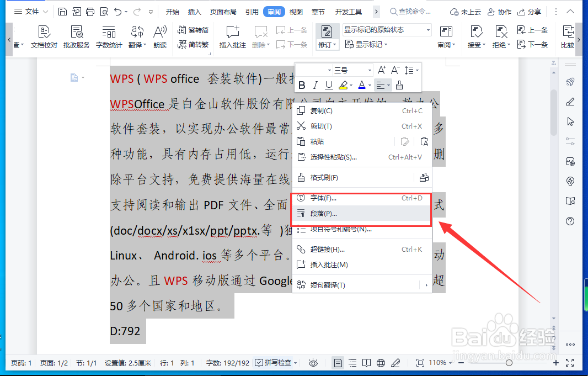Click font color A in mini toolbar
The width and height of the screenshot is (588, 376).
point(361,86)
